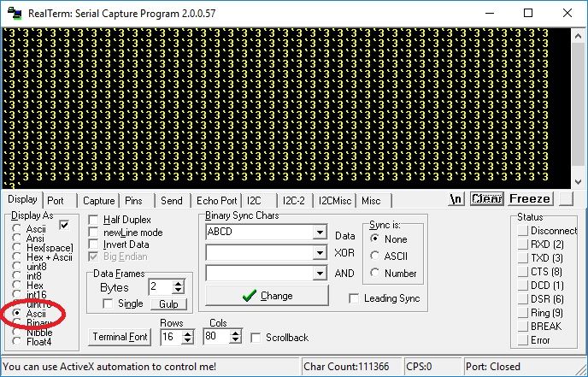
Task: Toggle the Scrollback checkbox
Action: (x=256, y=338)
